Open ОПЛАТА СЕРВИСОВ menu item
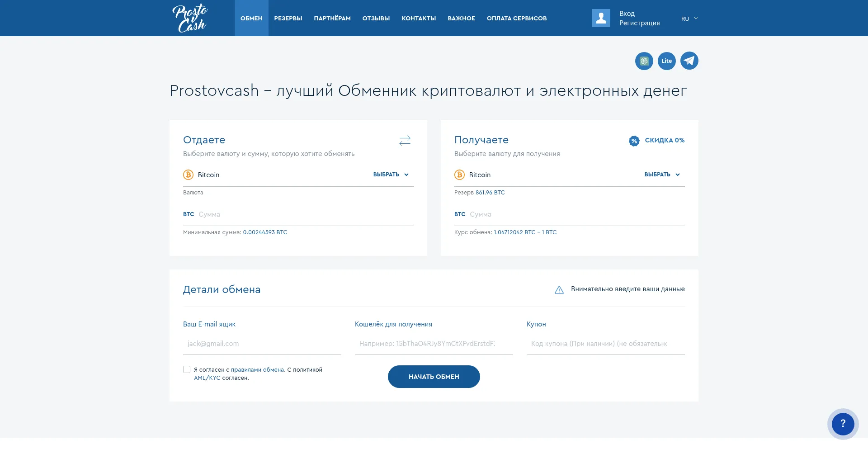Image resolution: width=868 pixels, height=449 pixels. click(517, 18)
